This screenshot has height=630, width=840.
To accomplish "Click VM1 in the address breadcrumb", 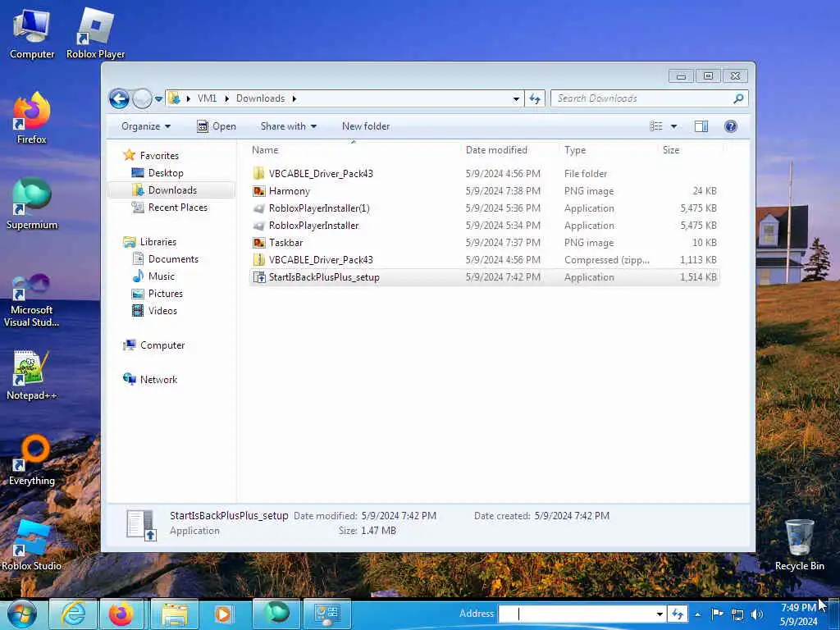I will [208, 98].
